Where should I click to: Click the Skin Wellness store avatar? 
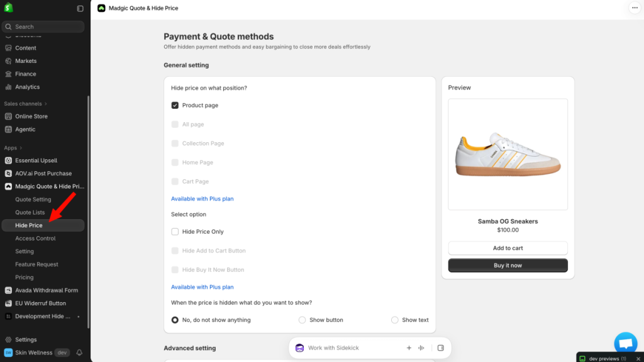[8, 353]
